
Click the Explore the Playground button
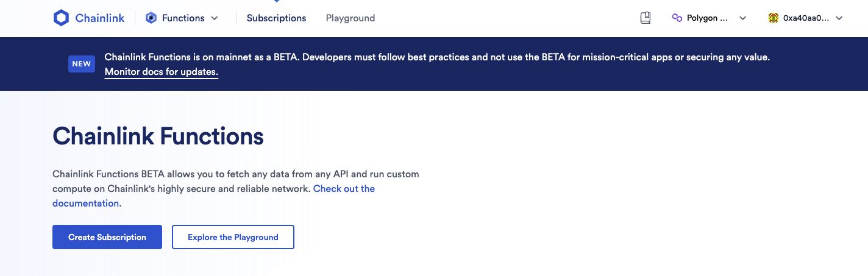233,237
